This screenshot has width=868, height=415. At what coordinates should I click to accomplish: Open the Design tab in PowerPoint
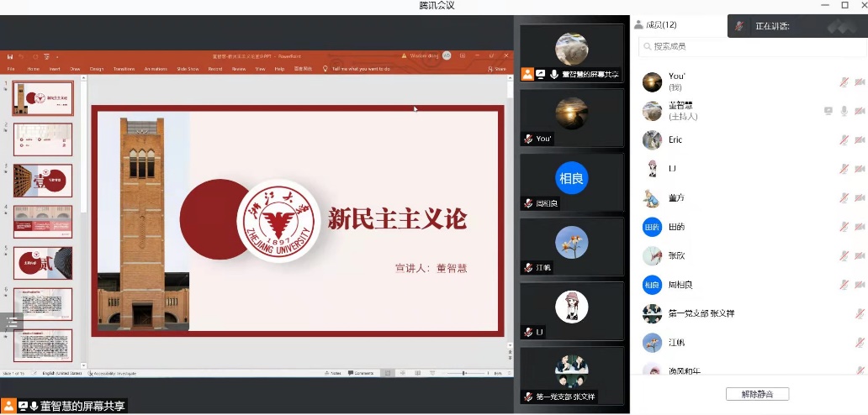pos(97,69)
